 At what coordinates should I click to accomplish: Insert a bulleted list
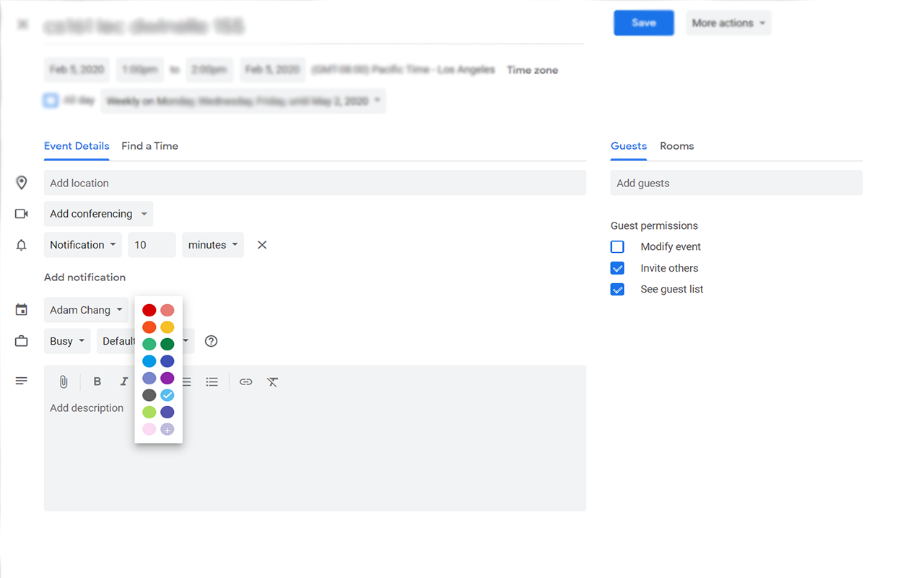212,381
